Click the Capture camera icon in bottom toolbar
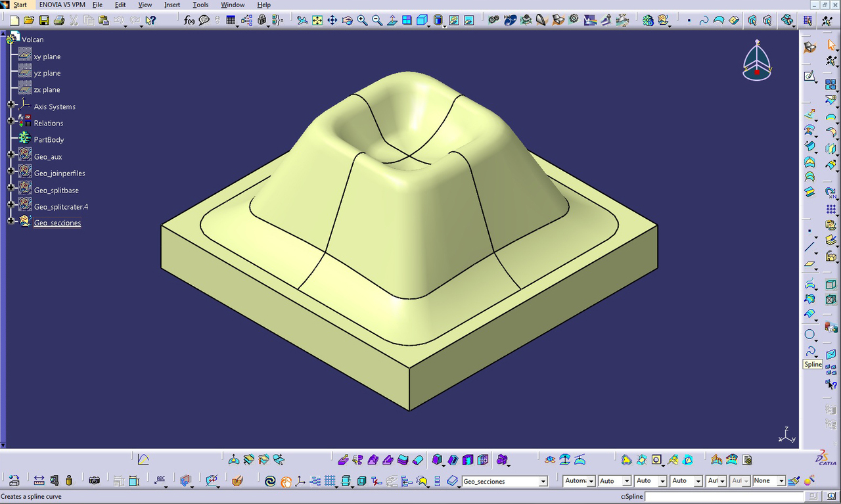 tap(95, 481)
